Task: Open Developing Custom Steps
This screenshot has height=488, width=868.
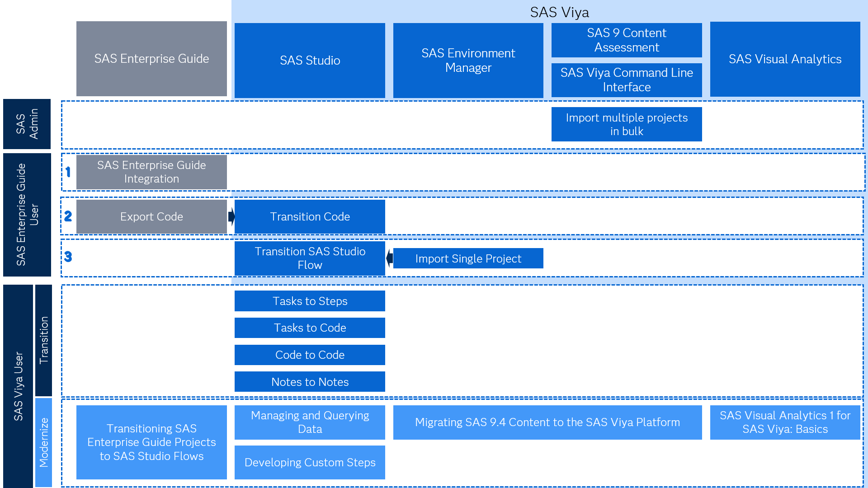Action: click(309, 462)
